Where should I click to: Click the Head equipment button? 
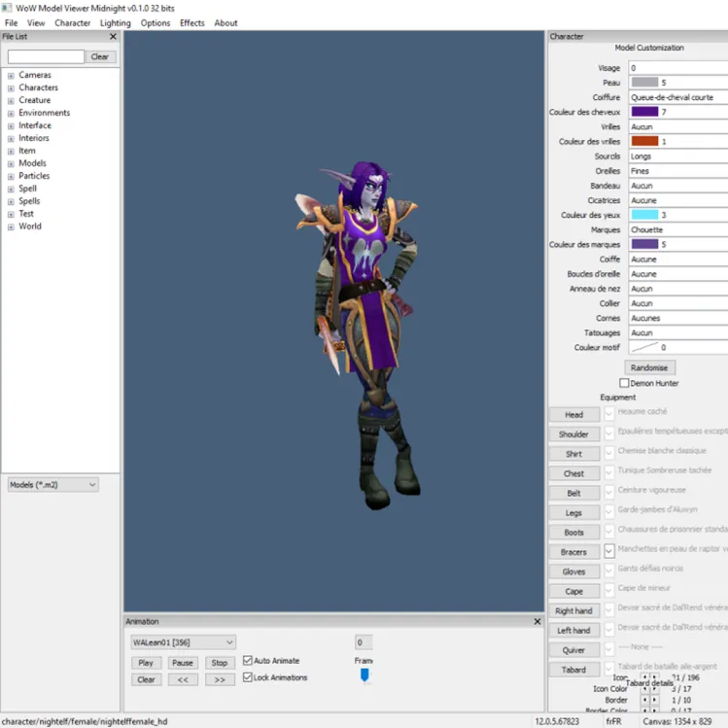coord(573,415)
